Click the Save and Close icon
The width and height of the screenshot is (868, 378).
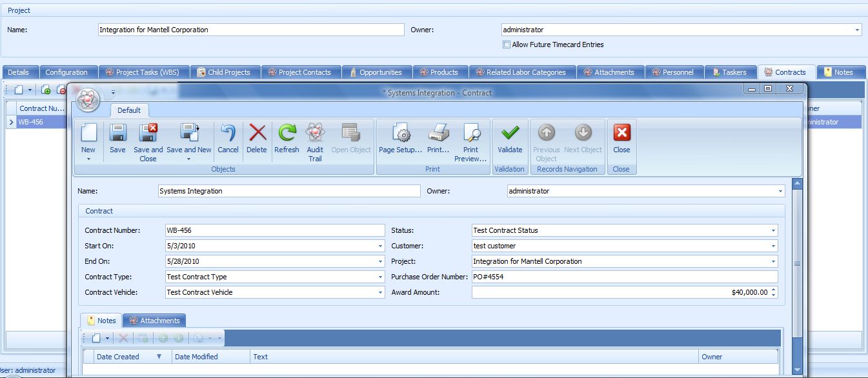pos(148,133)
